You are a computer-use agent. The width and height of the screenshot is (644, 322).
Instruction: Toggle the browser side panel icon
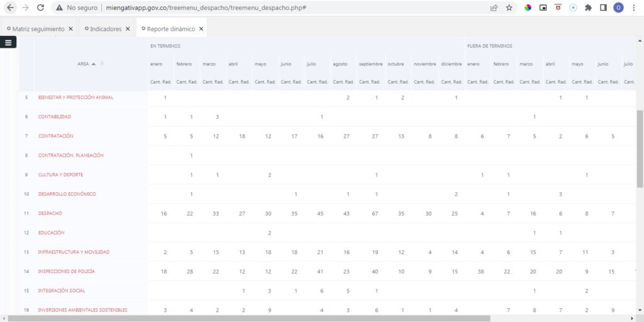(x=603, y=8)
